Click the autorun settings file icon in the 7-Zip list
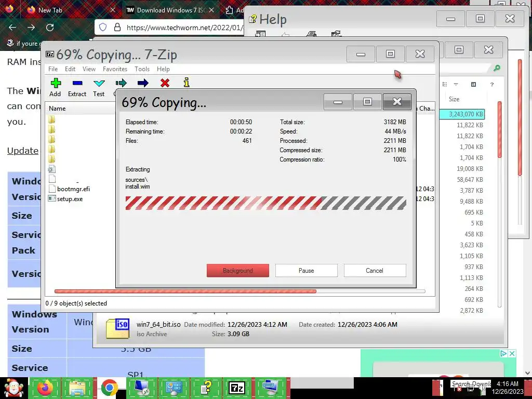The height and width of the screenshot is (399, 532). tap(52, 169)
